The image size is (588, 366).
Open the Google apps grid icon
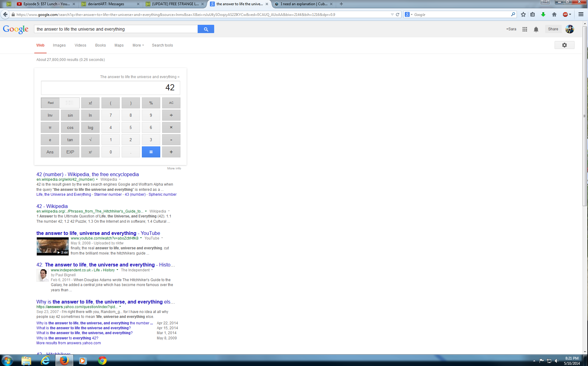[x=525, y=29]
